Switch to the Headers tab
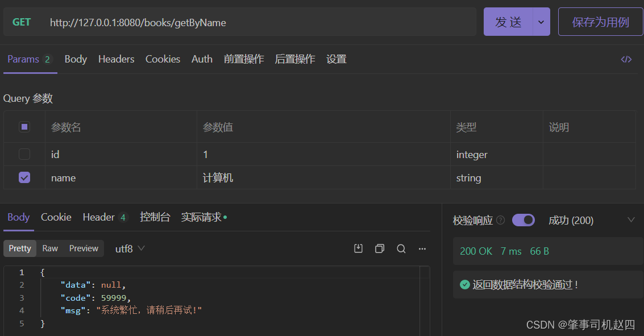 pyautogui.click(x=116, y=59)
